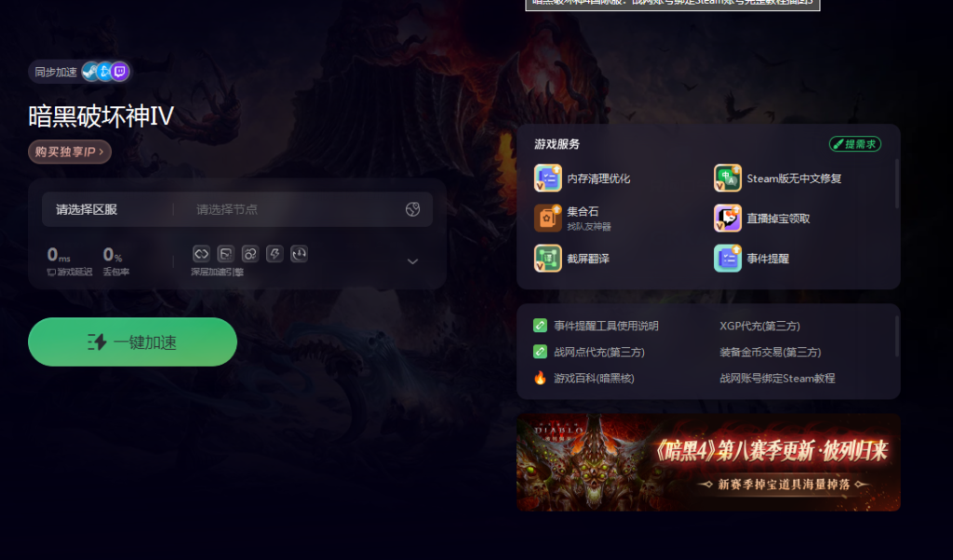The image size is (953, 560).
Task: Open the 事件提醒 event reminder icon
Action: tap(728, 258)
